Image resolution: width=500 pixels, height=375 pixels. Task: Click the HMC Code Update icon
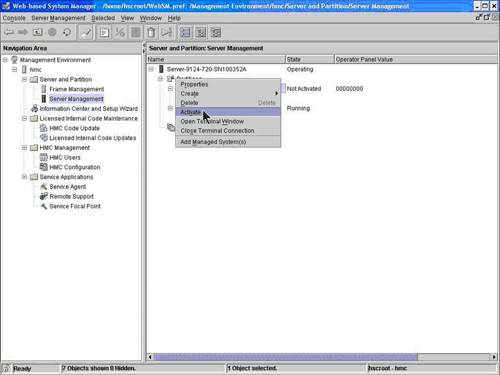click(43, 128)
